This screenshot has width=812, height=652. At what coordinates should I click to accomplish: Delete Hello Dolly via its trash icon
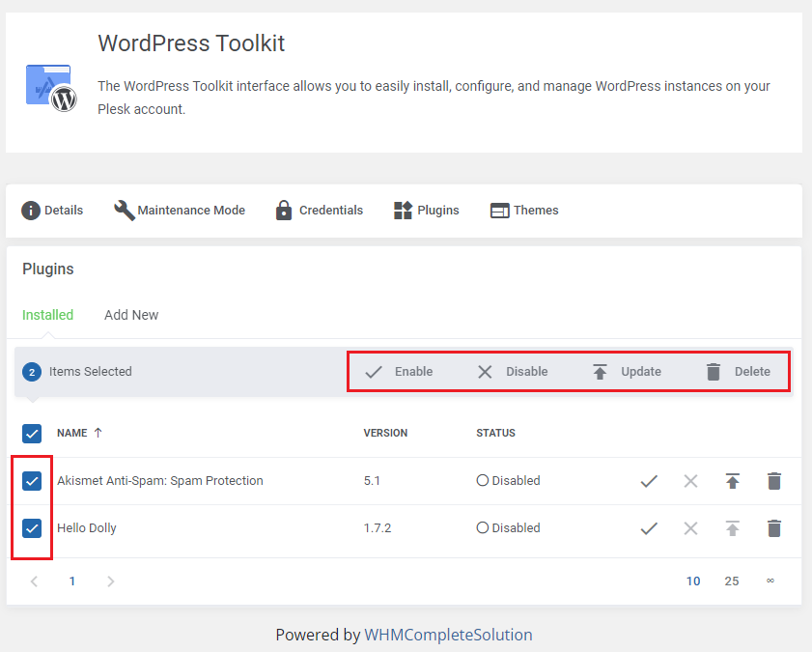774,528
